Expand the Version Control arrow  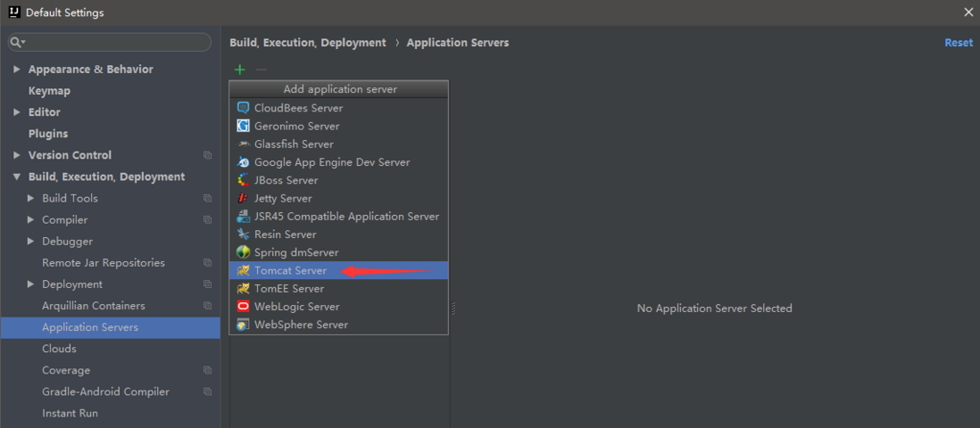(x=17, y=155)
